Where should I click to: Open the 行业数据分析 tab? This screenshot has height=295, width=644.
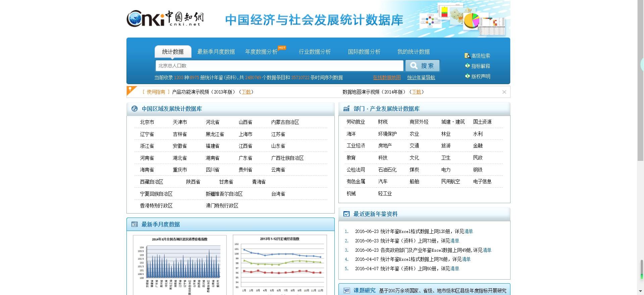click(315, 52)
